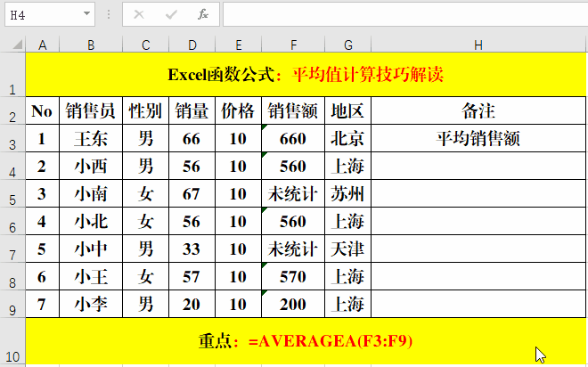Image resolution: width=588 pixels, height=367 pixels.
Task: Select column F header
Action: click(x=293, y=45)
